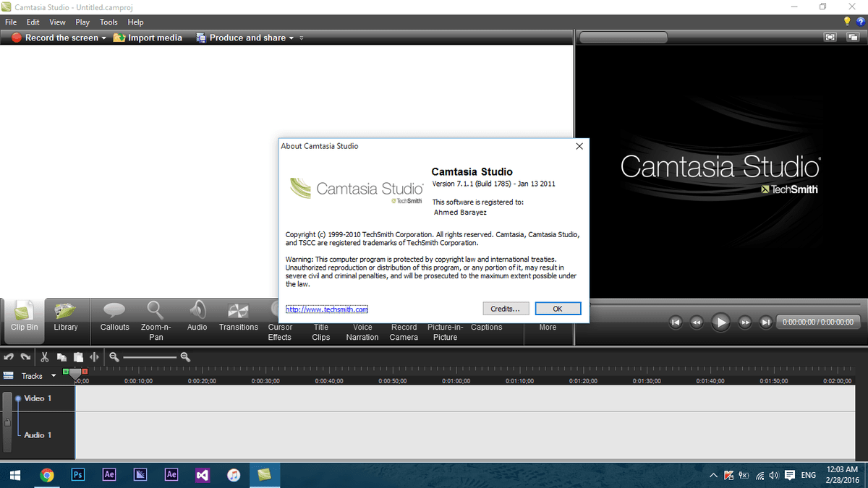This screenshot has height=488, width=868.
Task: Click OK in the About Camtasia Studio dialog
Action: tap(558, 308)
